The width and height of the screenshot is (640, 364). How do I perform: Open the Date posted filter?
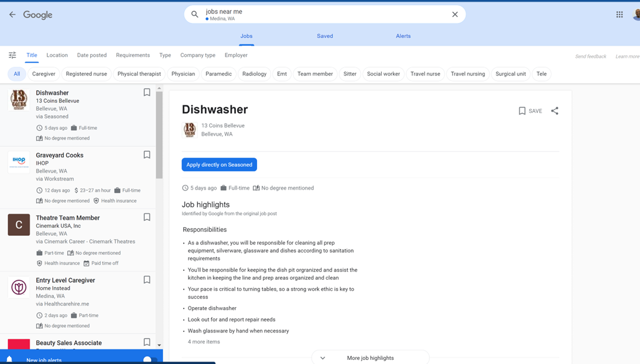click(x=92, y=55)
